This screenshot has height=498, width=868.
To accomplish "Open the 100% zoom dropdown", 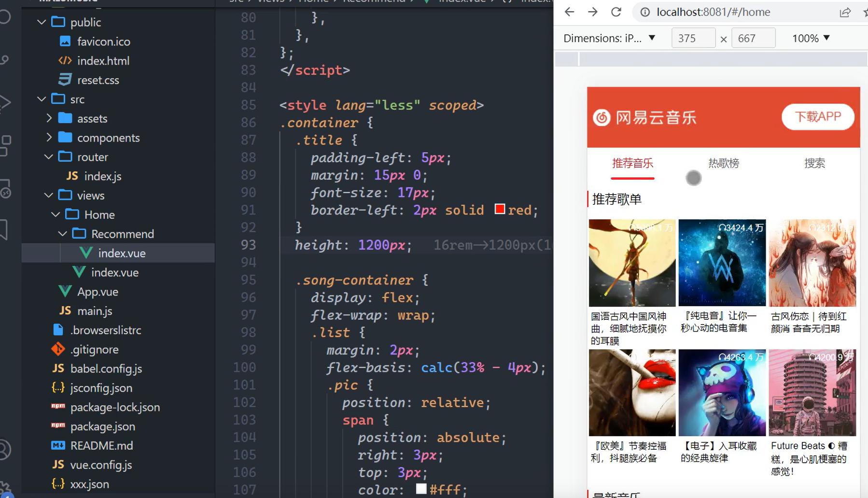I will (x=811, y=38).
